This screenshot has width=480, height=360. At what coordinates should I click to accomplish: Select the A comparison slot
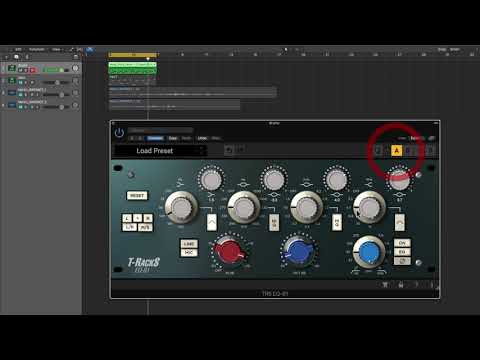tap(396, 151)
